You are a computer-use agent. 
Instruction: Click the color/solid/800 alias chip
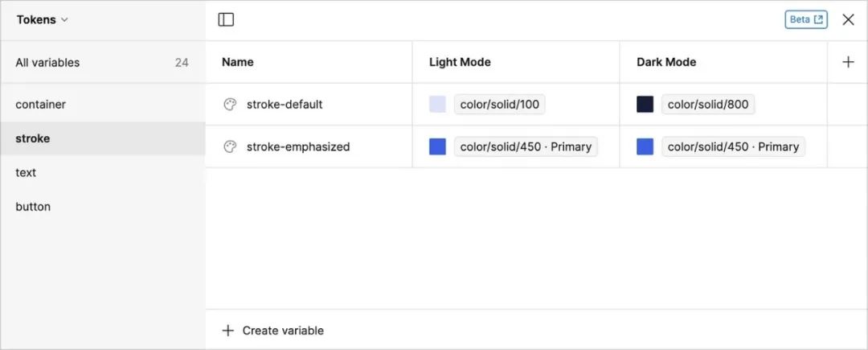(x=707, y=105)
